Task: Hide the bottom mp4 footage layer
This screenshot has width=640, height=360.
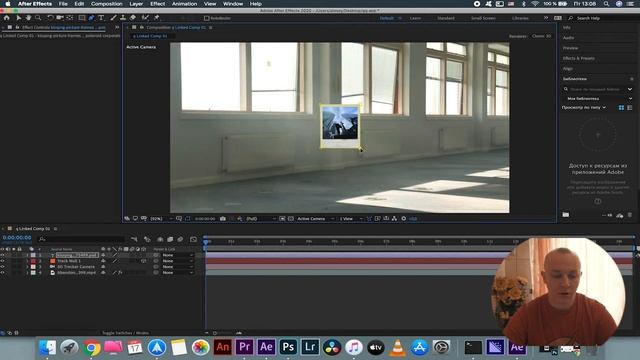Action: [x=2, y=272]
